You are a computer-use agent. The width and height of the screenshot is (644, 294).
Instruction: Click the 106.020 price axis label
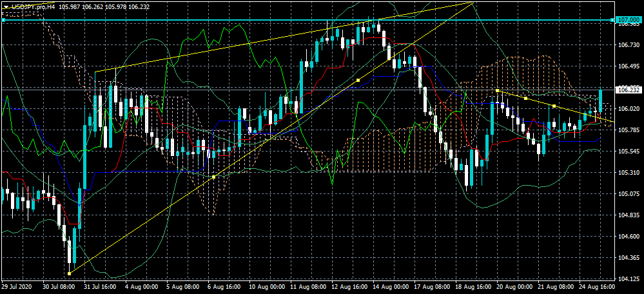coord(628,109)
